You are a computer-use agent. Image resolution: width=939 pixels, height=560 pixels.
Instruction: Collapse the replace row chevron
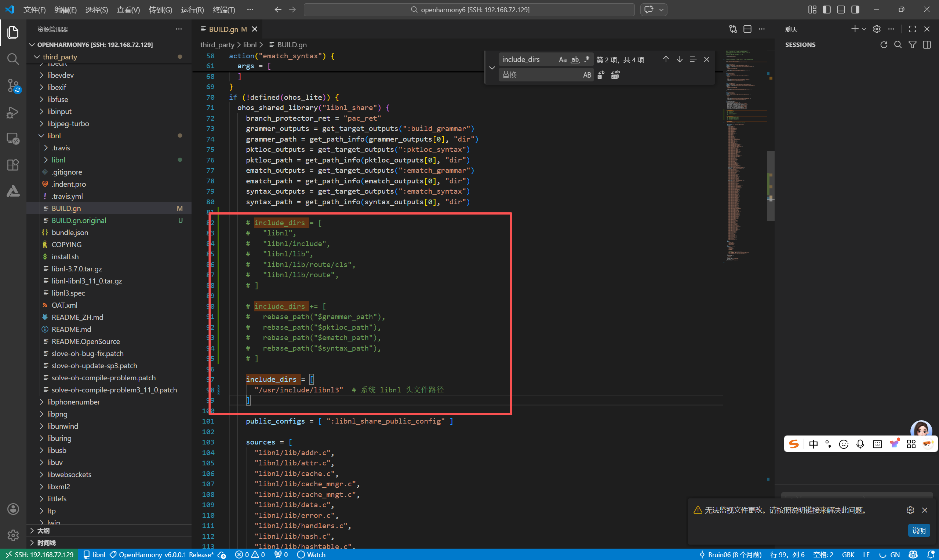492,67
